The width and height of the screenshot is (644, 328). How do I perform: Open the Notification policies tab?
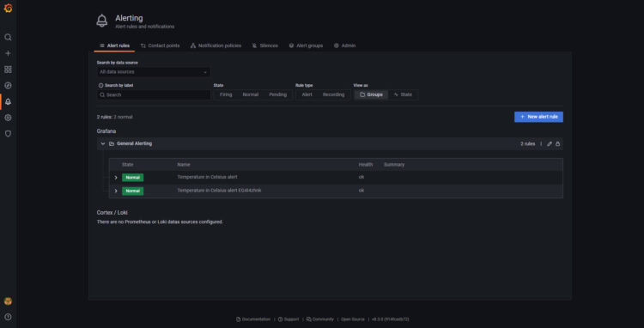coord(216,46)
